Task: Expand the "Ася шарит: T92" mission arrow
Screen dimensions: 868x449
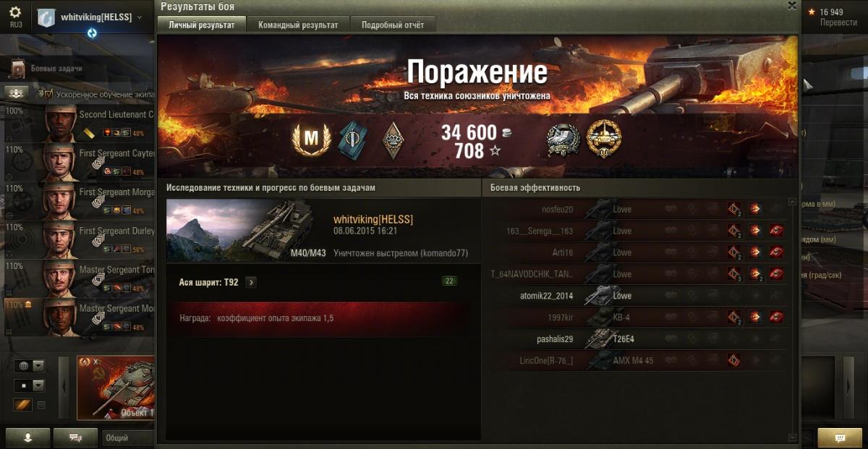Action: (x=251, y=282)
